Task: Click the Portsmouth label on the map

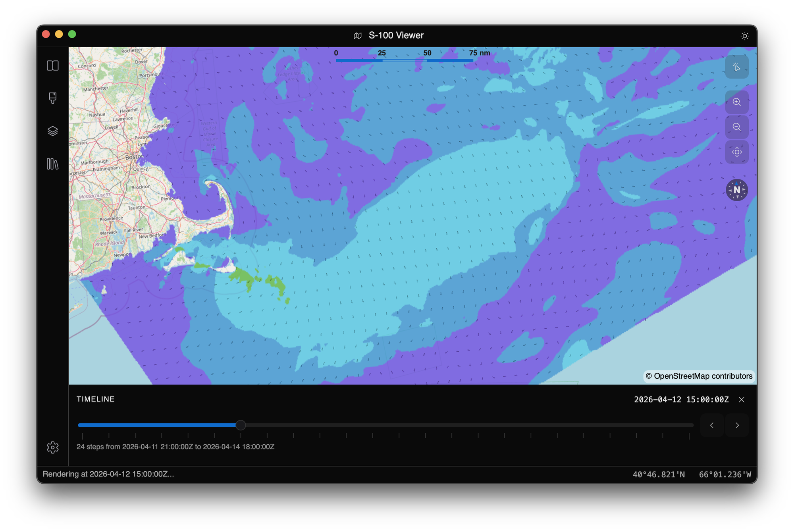Action: 151,75
